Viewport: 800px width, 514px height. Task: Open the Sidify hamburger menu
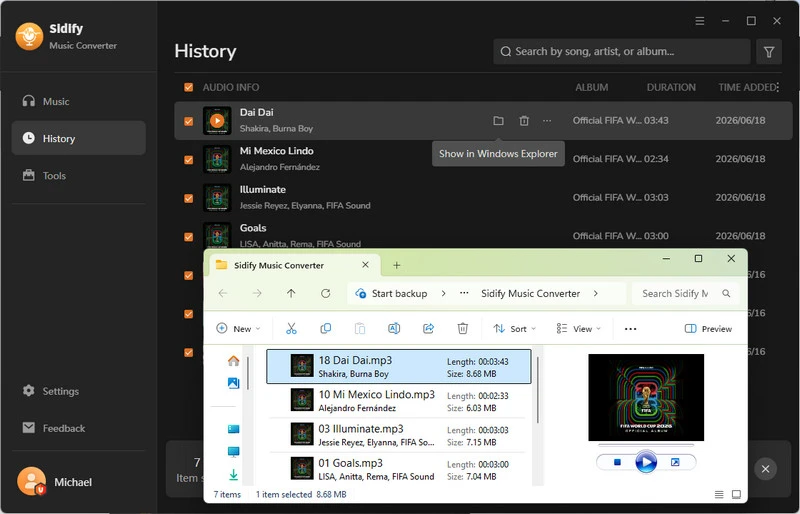pyautogui.click(x=699, y=21)
